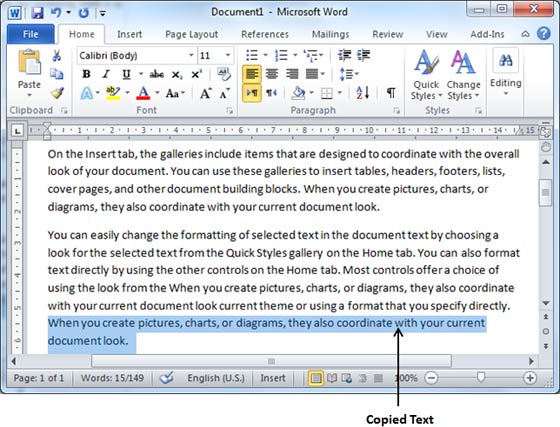
Task: Apply strikethrough formatting
Action: [x=157, y=74]
